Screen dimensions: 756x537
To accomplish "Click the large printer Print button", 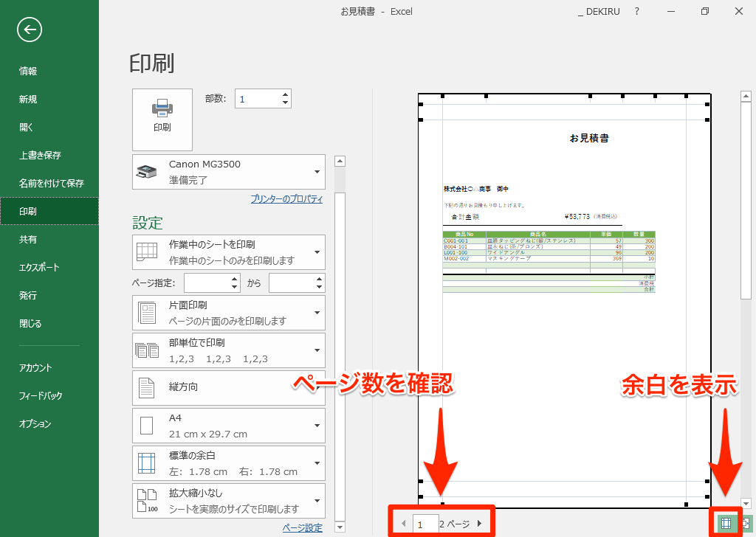I will click(162, 119).
